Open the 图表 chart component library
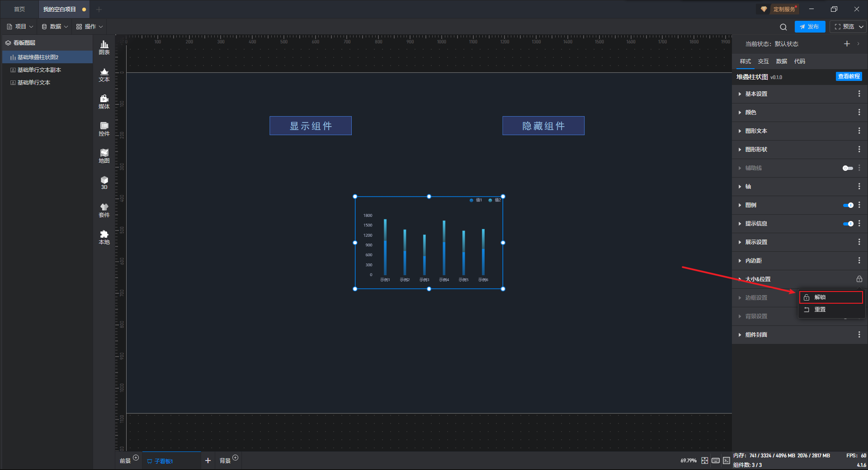 click(x=104, y=47)
